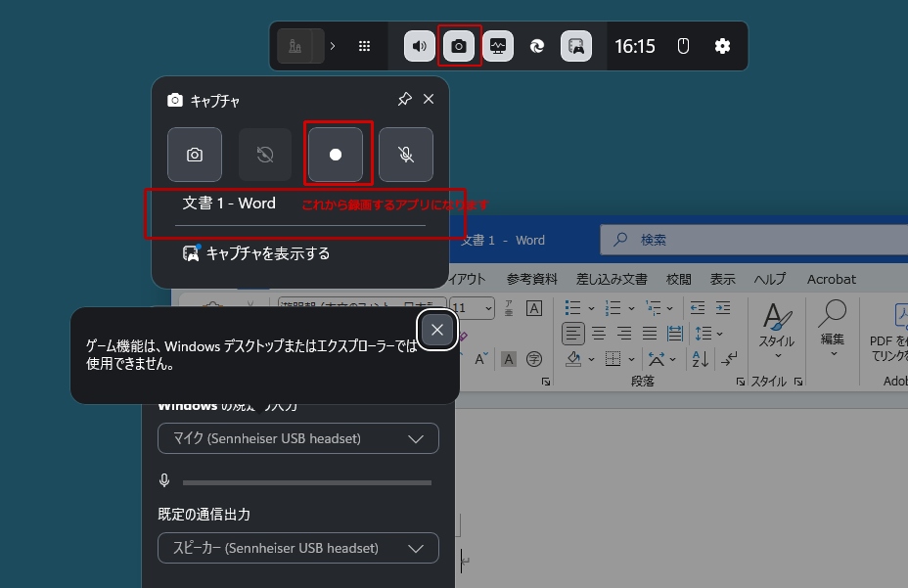Align text right in Word
Viewport: 908px width, 588px height.
tap(623, 333)
